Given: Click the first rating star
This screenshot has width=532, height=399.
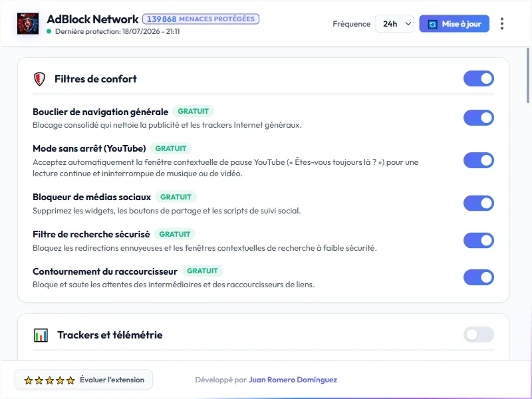Looking at the screenshot, I should [x=29, y=380].
